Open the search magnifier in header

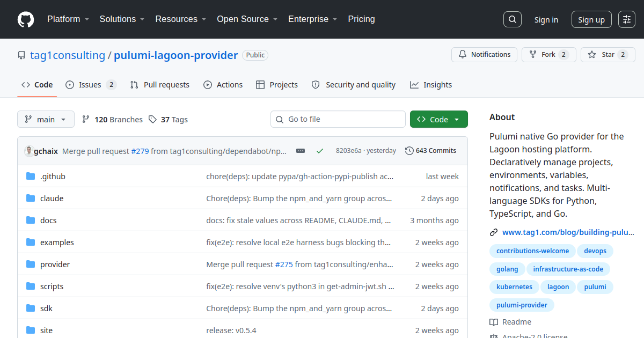513,19
